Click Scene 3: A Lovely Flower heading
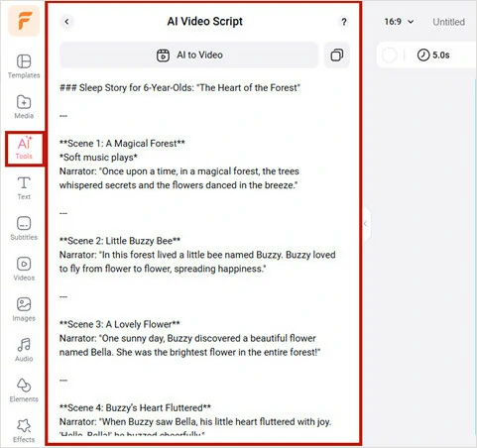This screenshot has height=448, width=477. [120, 324]
